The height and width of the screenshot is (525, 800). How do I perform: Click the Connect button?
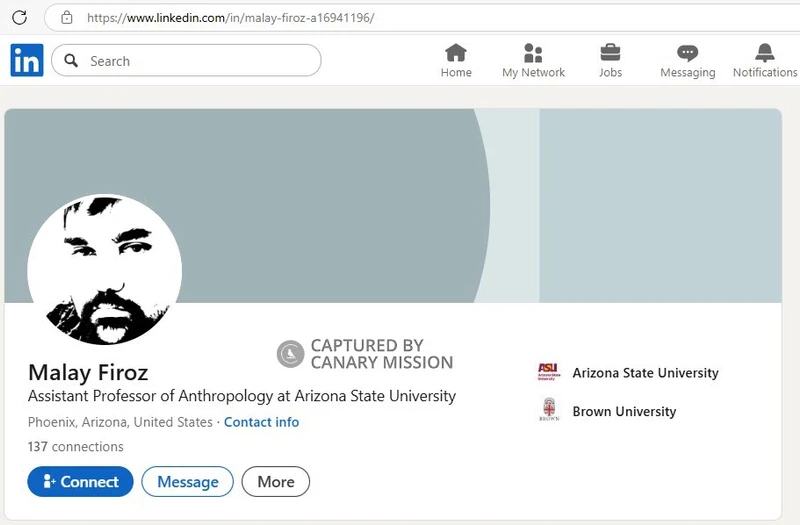click(81, 481)
